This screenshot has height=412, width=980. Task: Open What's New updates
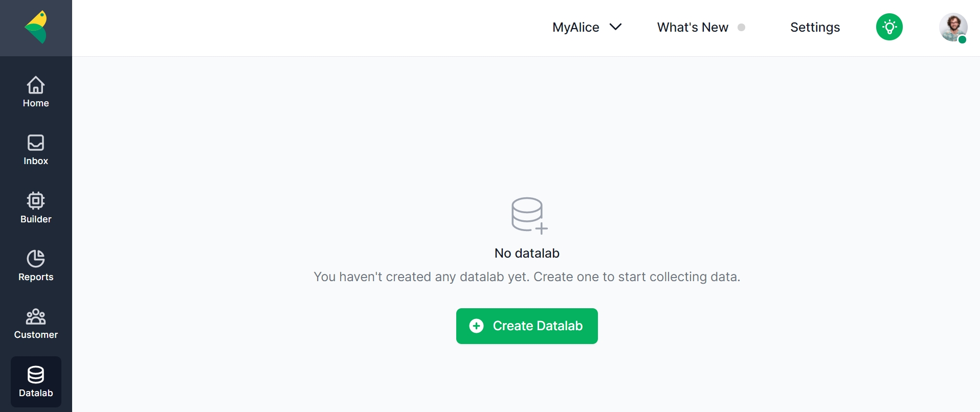coord(692,27)
